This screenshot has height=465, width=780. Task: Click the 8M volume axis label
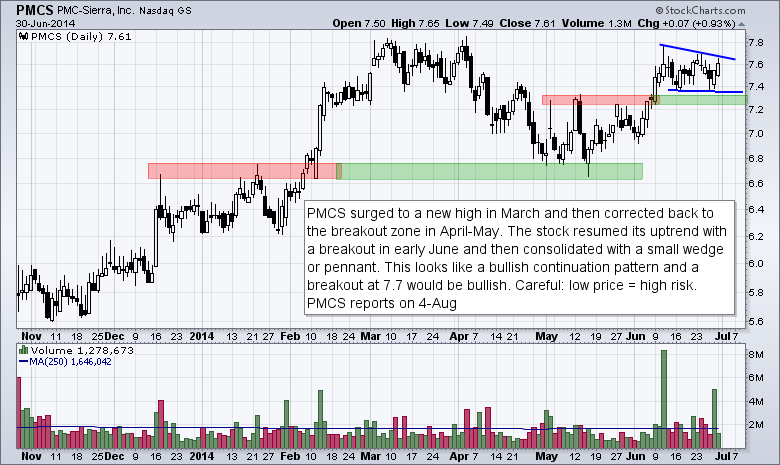(756, 355)
